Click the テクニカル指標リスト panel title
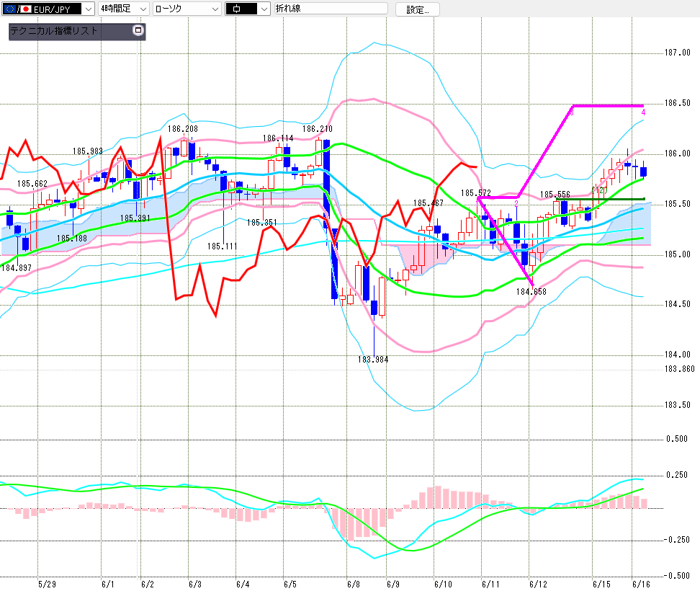The image size is (700, 591). pyautogui.click(x=54, y=31)
